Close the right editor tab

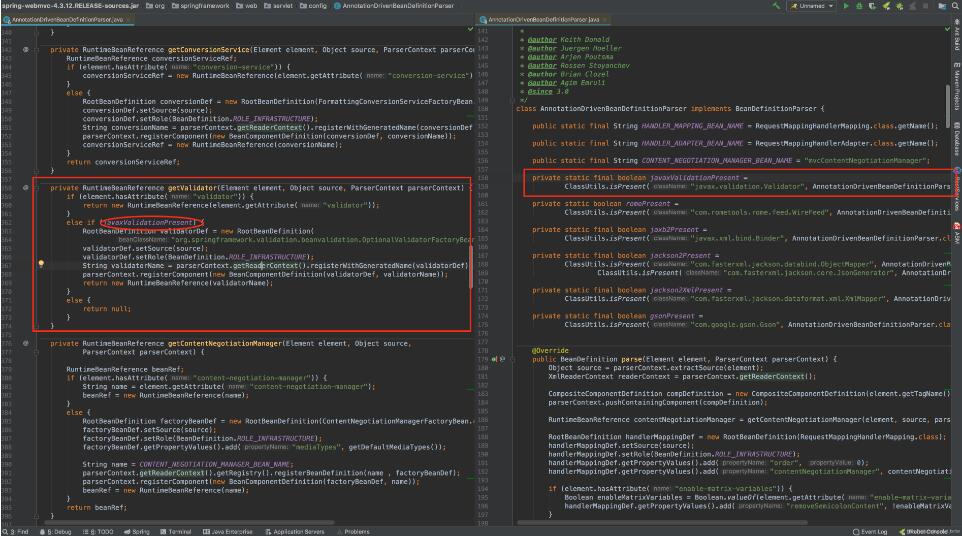click(x=605, y=20)
